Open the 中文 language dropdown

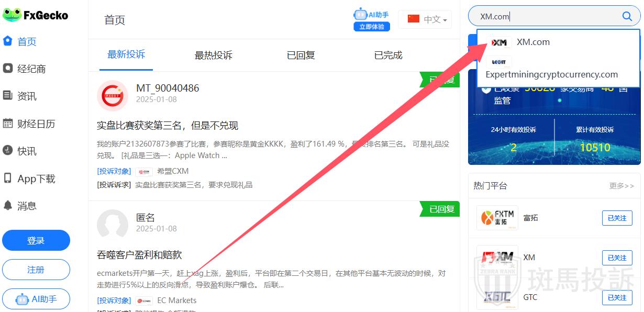(427, 19)
